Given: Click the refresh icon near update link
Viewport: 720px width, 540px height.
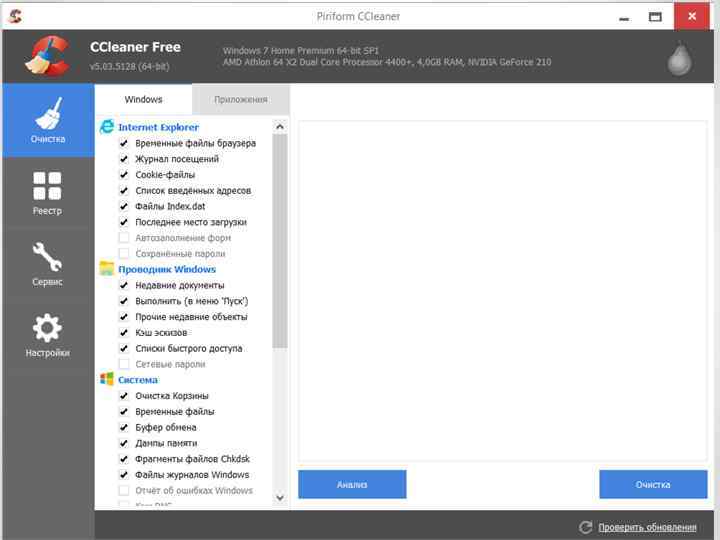Looking at the screenshot, I should pos(585,527).
